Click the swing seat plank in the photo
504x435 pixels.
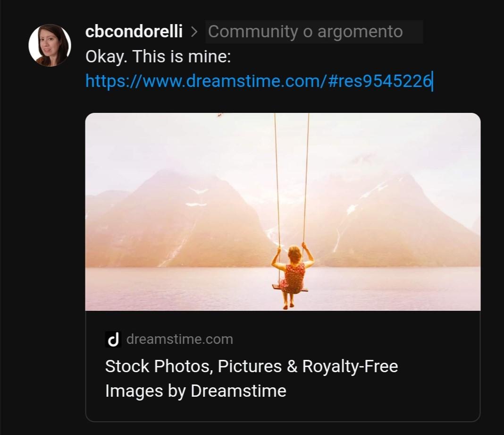290,289
